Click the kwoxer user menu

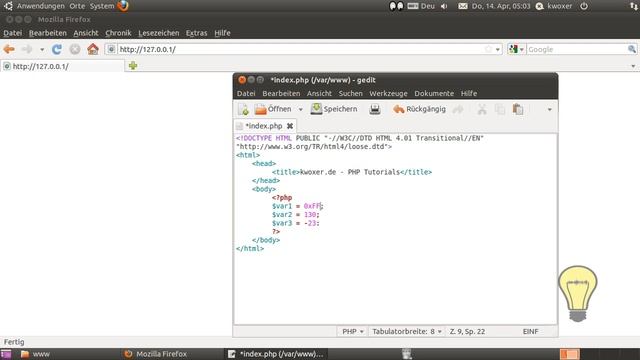554,6
